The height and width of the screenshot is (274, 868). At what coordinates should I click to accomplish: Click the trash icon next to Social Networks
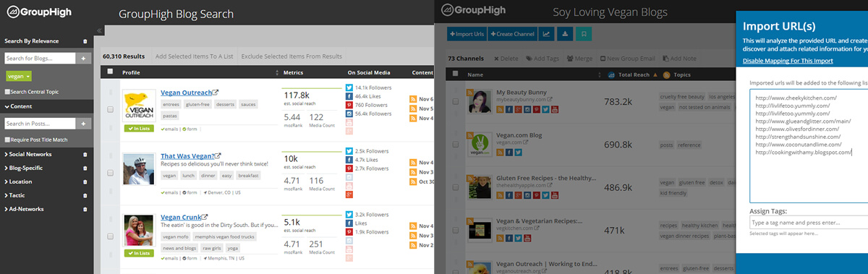(x=85, y=154)
